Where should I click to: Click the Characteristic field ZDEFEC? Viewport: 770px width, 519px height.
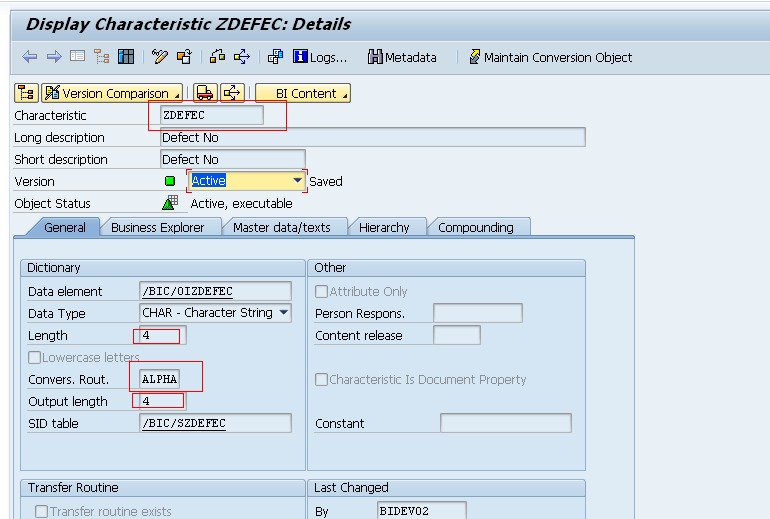[x=212, y=115]
